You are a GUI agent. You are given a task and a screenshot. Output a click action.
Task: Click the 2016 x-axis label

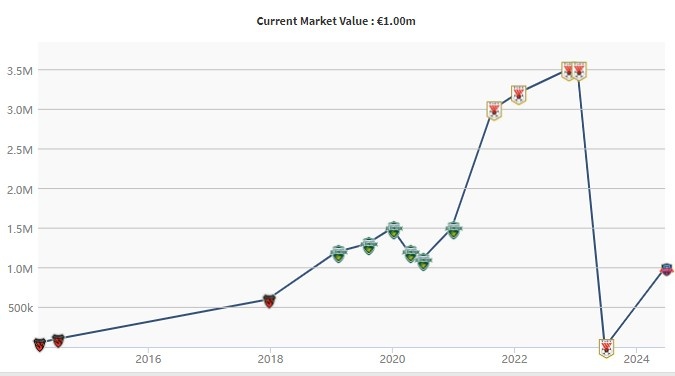pyautogui.click(x=148, y=359)
